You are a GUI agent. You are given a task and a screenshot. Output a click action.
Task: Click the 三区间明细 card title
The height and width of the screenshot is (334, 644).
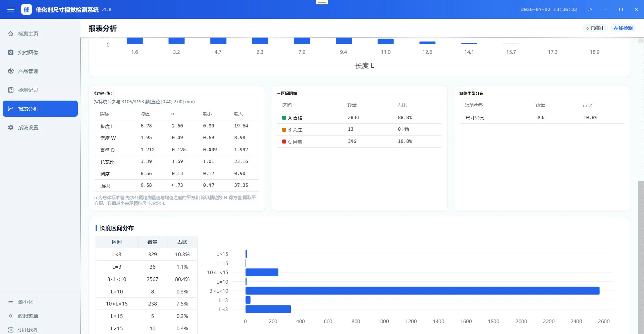287,93
